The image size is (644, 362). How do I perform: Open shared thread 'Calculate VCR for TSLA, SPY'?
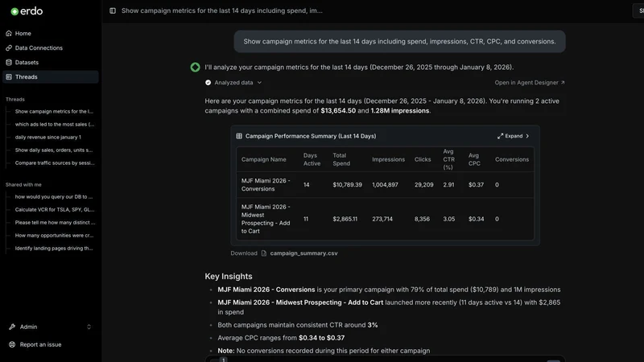coord(55,209)
